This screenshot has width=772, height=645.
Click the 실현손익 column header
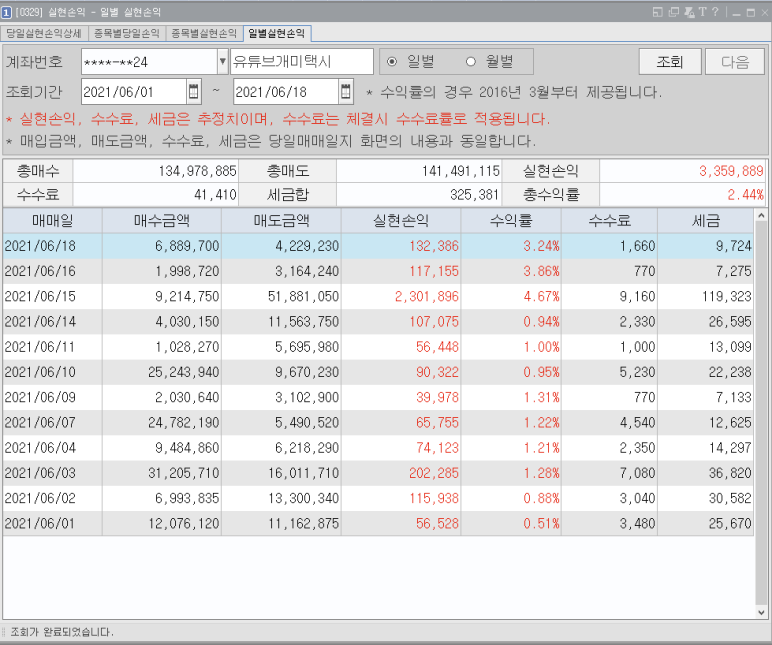[x=401, y=221]
